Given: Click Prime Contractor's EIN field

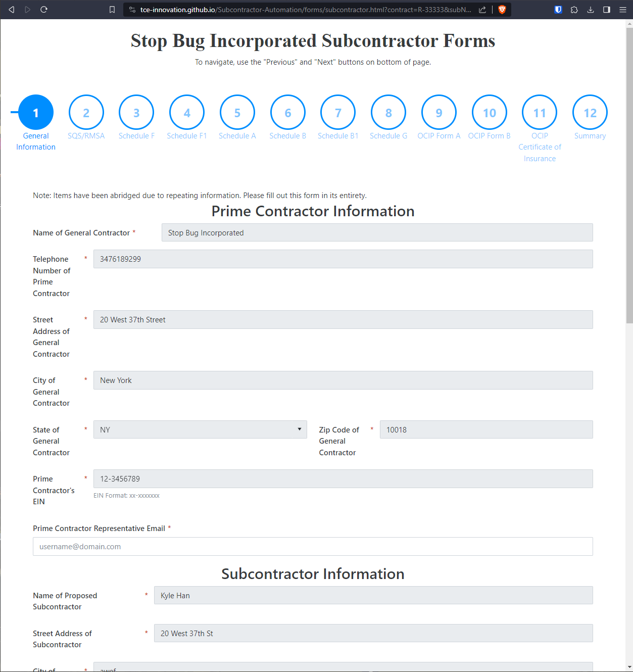Looking at the screenshot, I should click(x=343, y=478).
